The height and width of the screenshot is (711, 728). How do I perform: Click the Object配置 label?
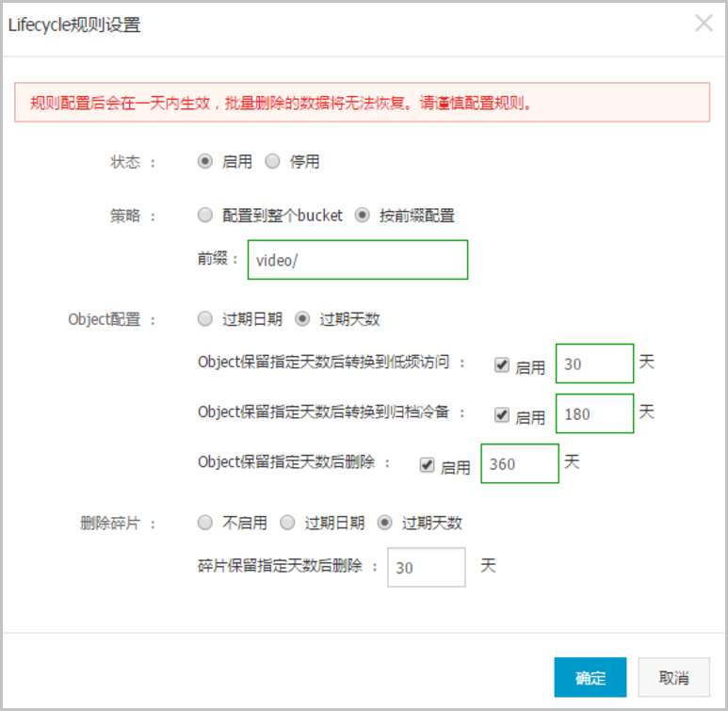(105, 319)
